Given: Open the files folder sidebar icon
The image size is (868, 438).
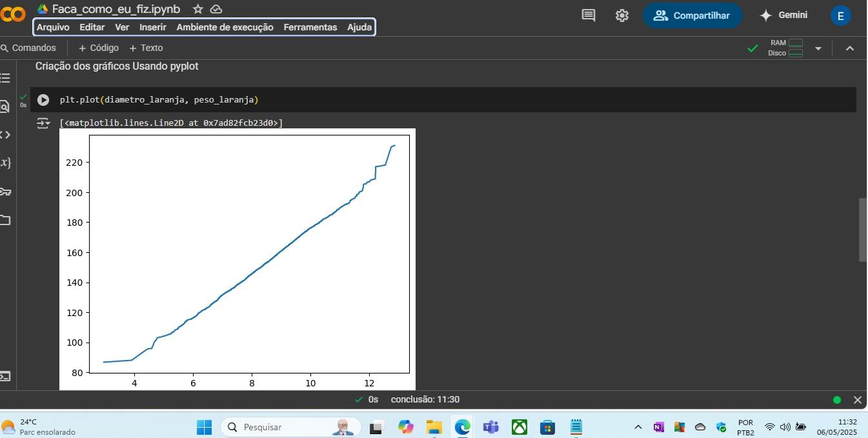Looking at the screenshot, I should click(5, 220).
